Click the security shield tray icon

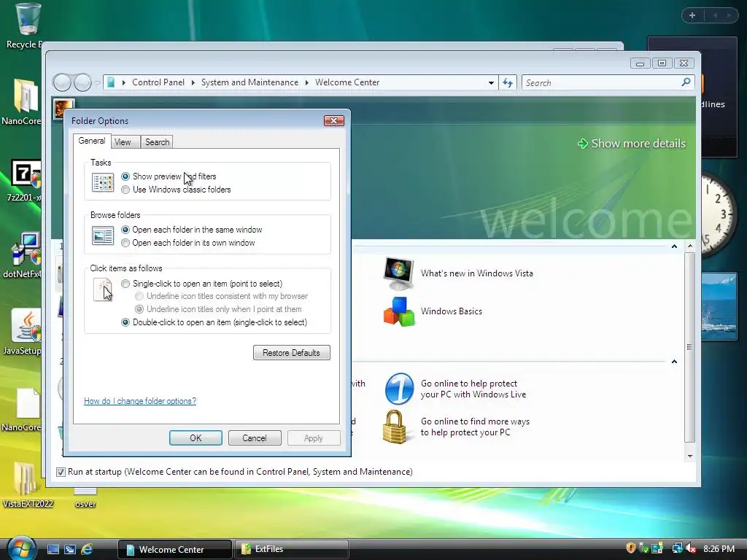click(x=631, y=548)
